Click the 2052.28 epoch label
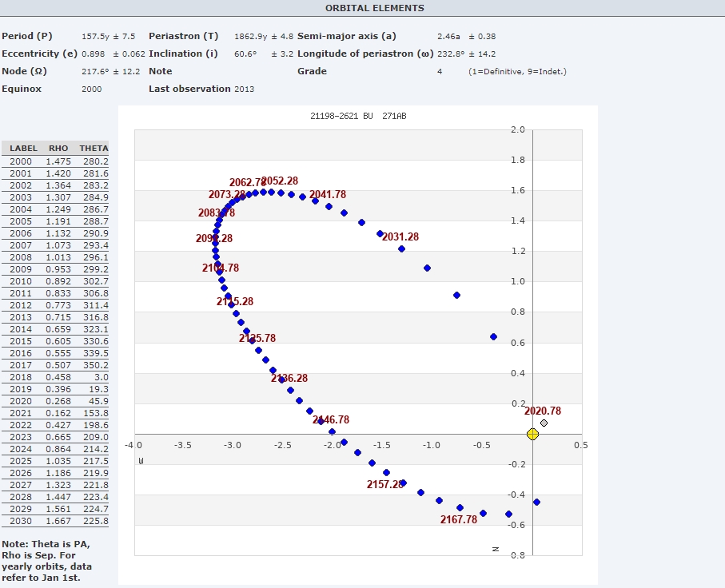This screenshot has height=588, width=725. [x=280, y=181]
